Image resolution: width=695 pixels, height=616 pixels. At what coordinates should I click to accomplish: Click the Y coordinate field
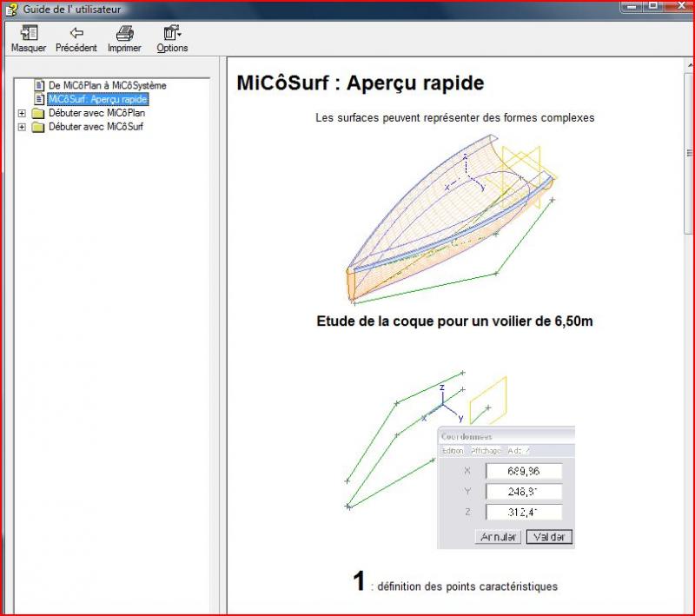[524, 492]
